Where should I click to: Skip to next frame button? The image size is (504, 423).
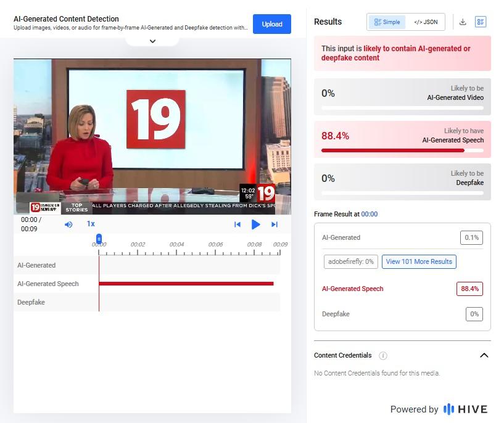pos(274,224)
